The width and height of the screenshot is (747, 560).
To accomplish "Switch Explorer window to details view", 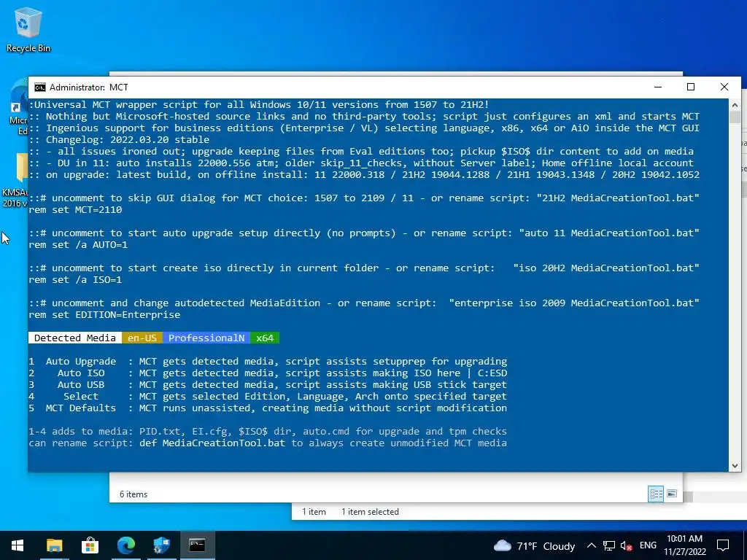I will (656, 494).
